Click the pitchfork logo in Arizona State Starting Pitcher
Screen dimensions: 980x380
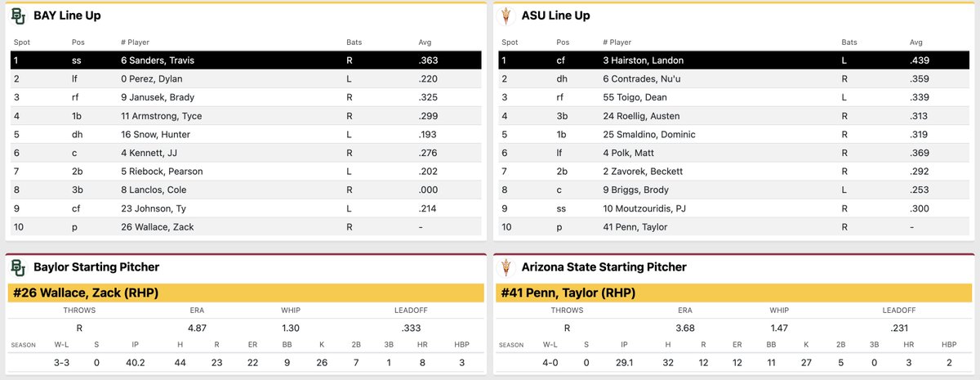coord(506,267)
